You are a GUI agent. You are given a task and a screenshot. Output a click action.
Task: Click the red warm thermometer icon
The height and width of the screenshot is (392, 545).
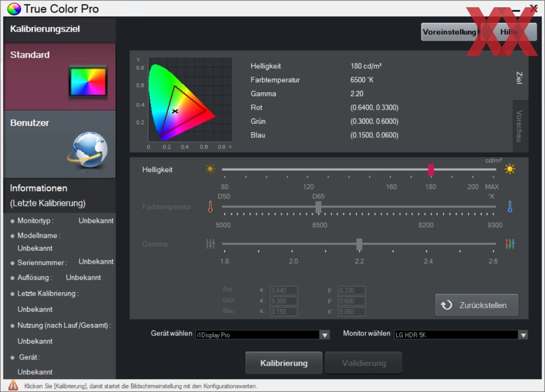pyautogui.click(x=210, y=207)
